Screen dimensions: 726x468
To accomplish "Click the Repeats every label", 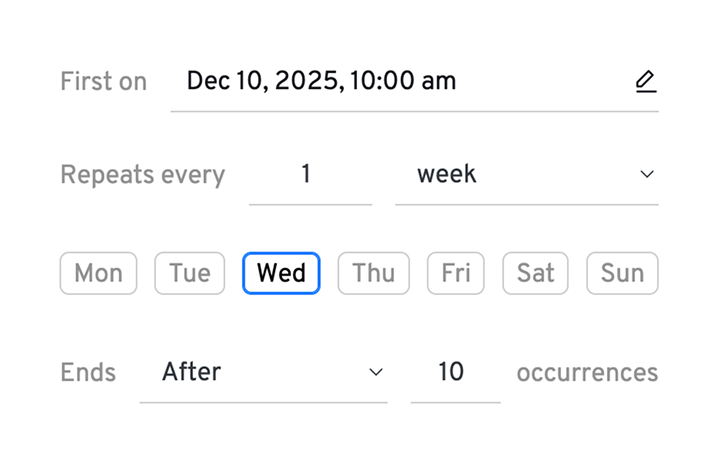I will [142, 175].
